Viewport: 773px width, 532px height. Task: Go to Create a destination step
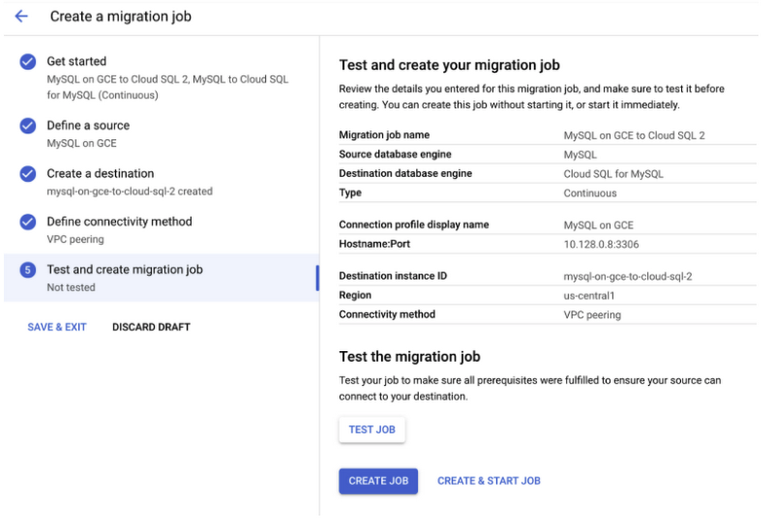[100, 173]
